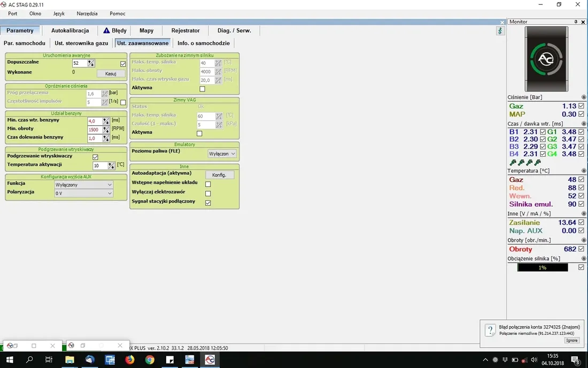This screenshot has width=588, height=368.
Task: Open Windows taskbar search
Action: coord(29,360)
